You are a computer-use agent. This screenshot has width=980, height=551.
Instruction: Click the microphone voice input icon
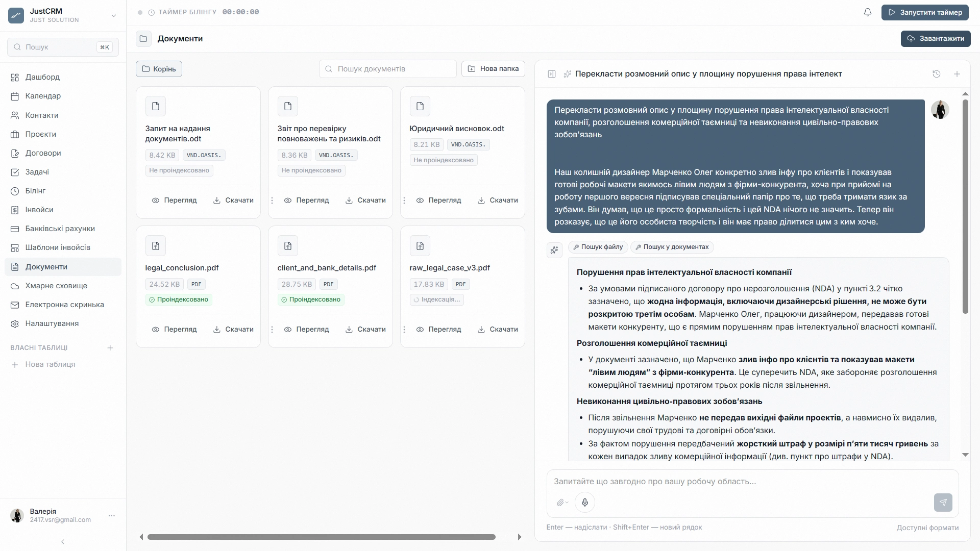[x=585, y=503]
